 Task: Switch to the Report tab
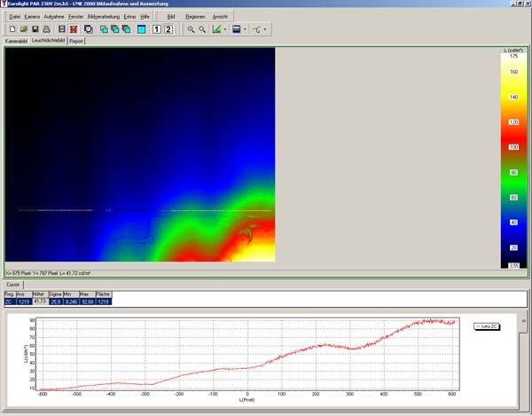75,41
